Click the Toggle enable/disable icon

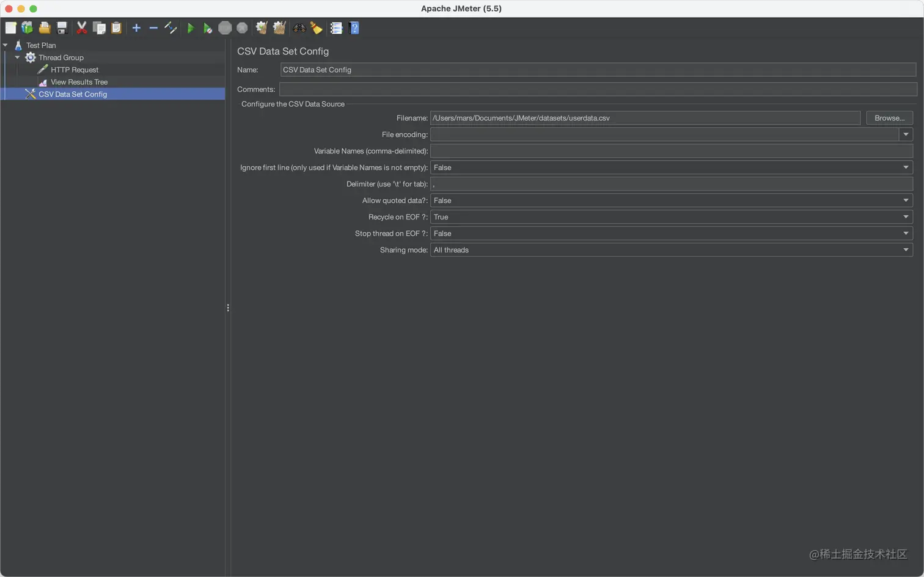pos(170,28)
